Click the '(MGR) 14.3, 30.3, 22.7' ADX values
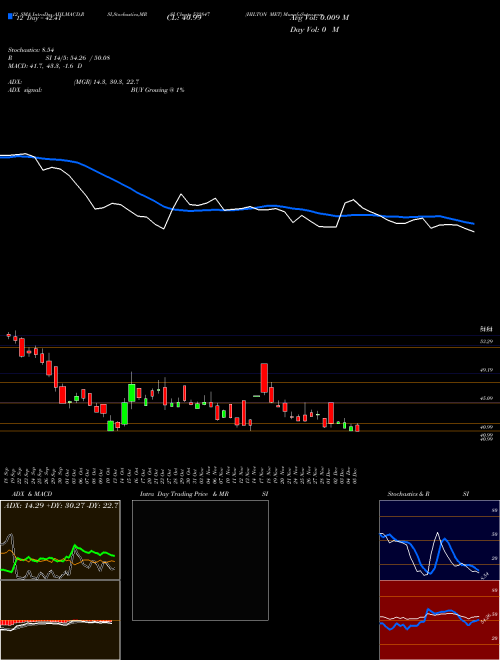Image resolution: width=500 pixels, height=660 pixels. (x=106, y=82)
